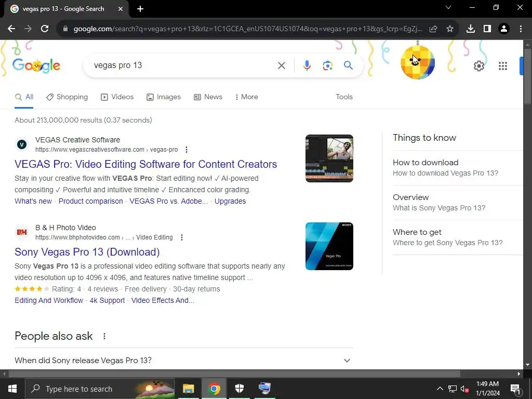Open VEGAS Creative Software result options
532x399 pixels.
pos(187,150)
